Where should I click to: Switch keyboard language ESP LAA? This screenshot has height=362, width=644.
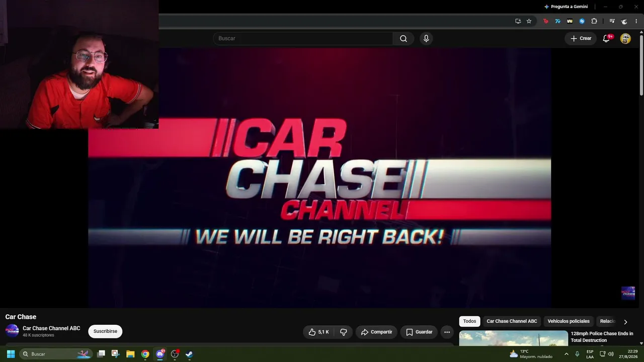point(590,354)
